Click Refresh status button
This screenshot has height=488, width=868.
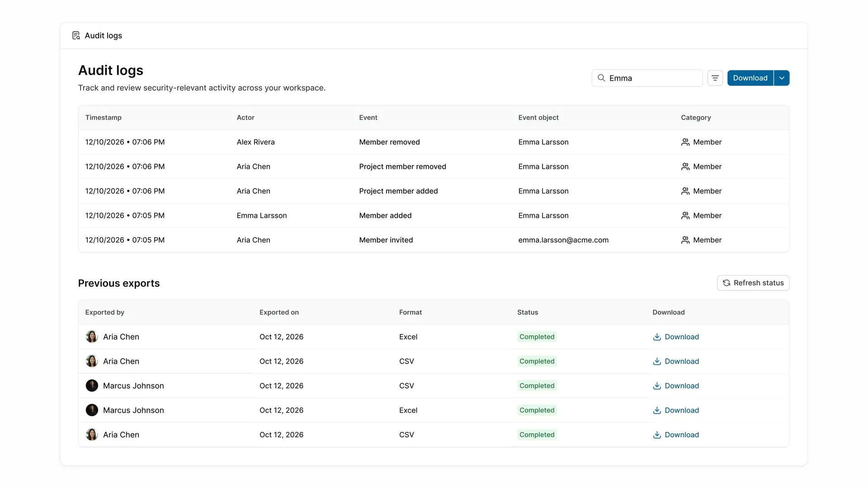(753, 283)
